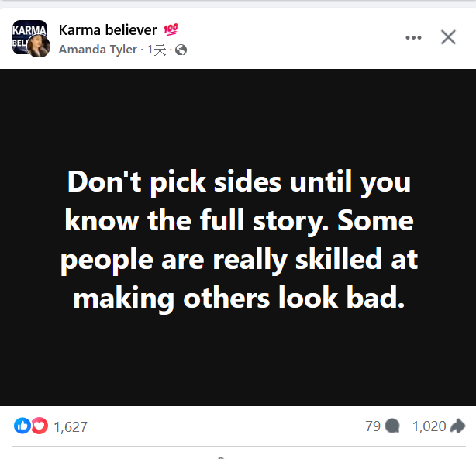Image resolution: width=476 pixels, height=459 pixels.
Task: Open the three-dot post options menu
Action: click(414, 37)
